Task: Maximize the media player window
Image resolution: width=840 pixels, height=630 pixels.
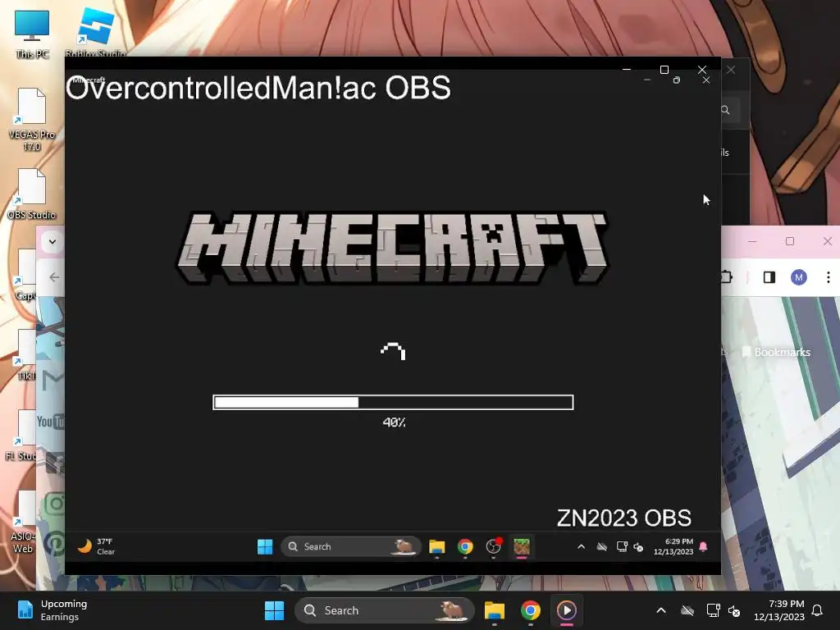Action: (x=664, y=70)
